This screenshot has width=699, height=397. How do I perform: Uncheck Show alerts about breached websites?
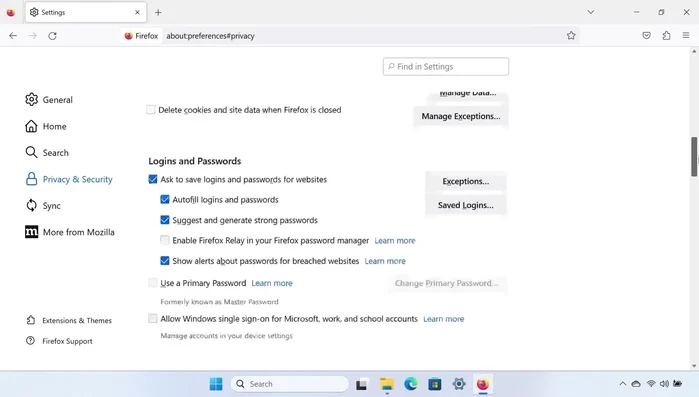click(x=165, y=261)
